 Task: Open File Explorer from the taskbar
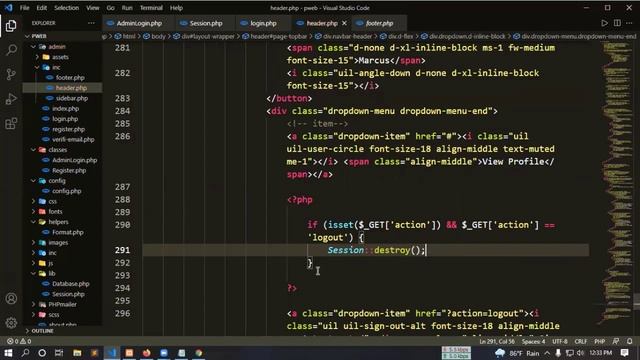tap(77, 353)
